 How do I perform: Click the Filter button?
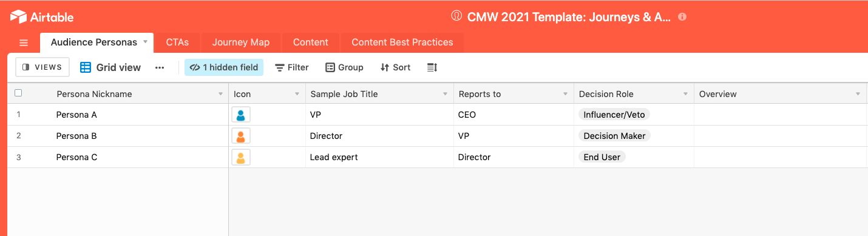point(292,67)
